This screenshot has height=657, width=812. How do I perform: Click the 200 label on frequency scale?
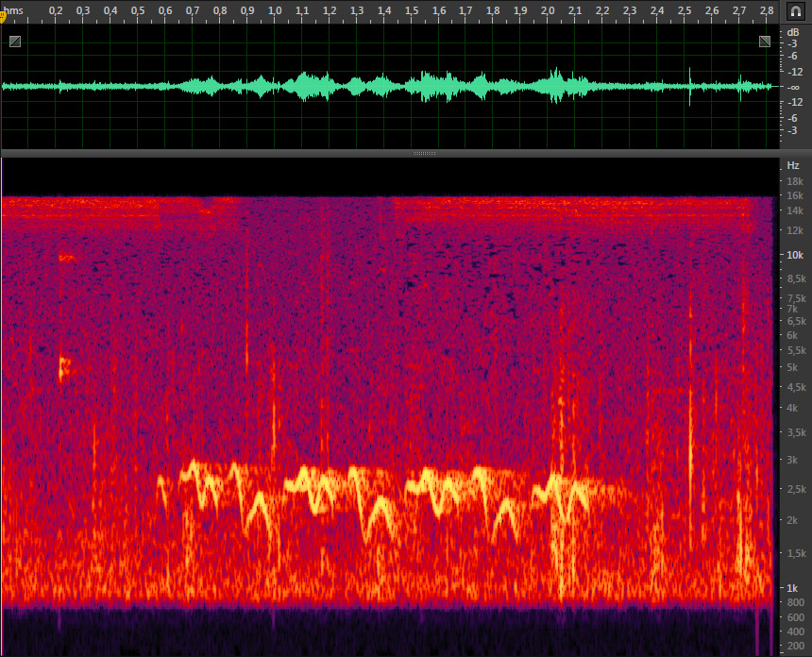tap(795, 646)
